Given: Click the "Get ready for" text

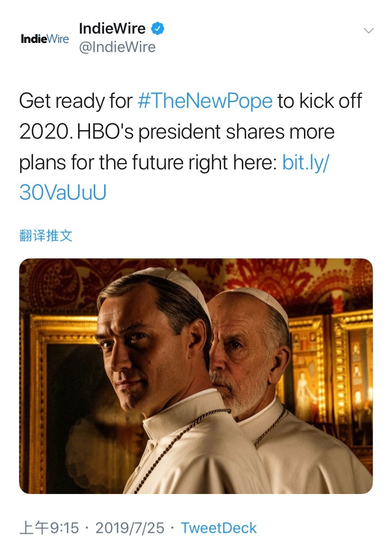Looking at the screenshot, I should tap(76, 102).
